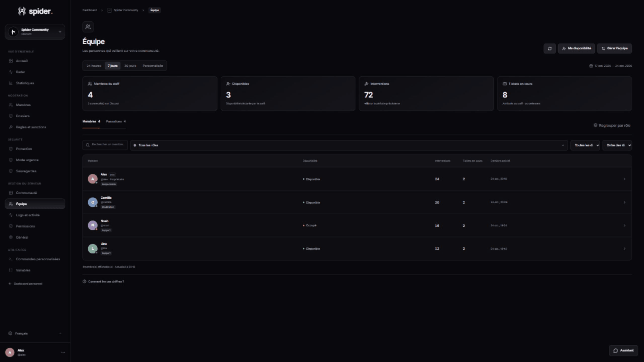This screenshot has width=644, height=362.
Task: Open Membres under Modération
Action: coord(35,105)
